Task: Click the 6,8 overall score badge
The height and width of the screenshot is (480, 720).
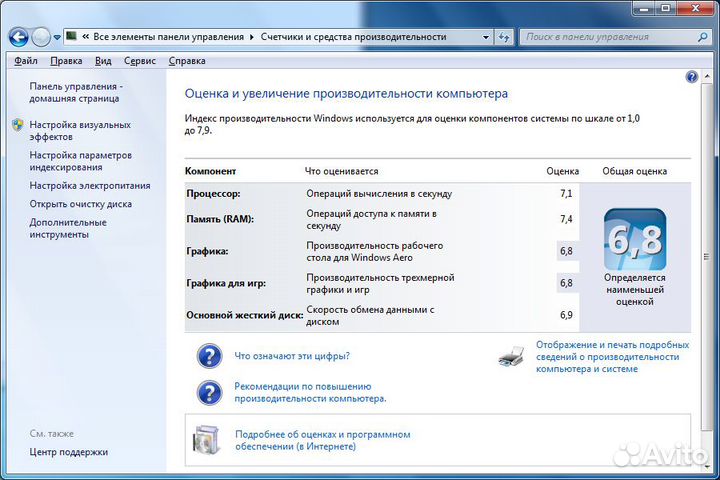Action: (x=635, y=239)
